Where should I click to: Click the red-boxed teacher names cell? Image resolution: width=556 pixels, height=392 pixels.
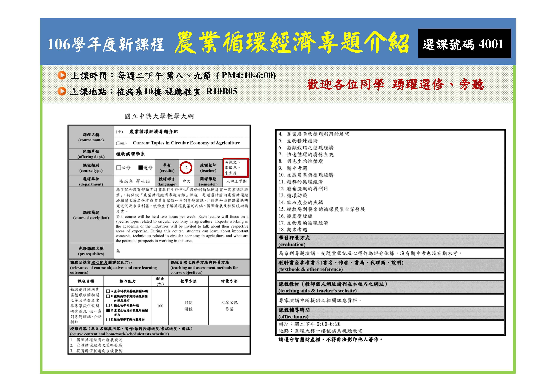click(x=235, y=167)
